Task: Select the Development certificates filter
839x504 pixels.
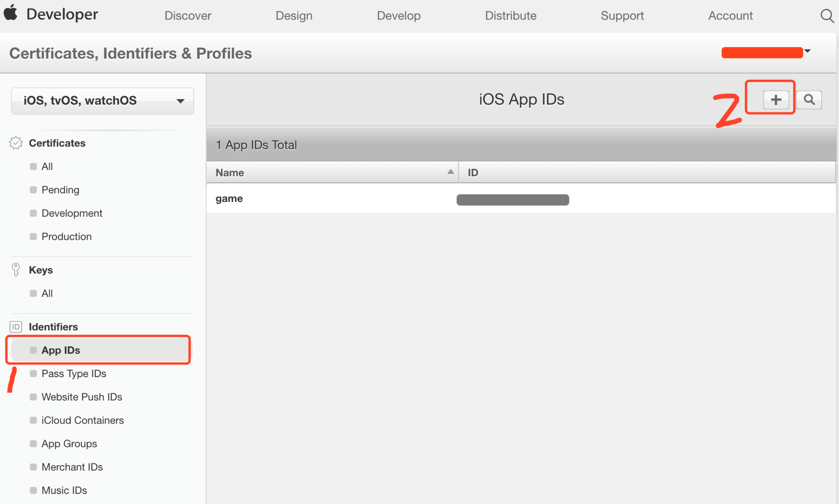Action: (x=71, y=213)
